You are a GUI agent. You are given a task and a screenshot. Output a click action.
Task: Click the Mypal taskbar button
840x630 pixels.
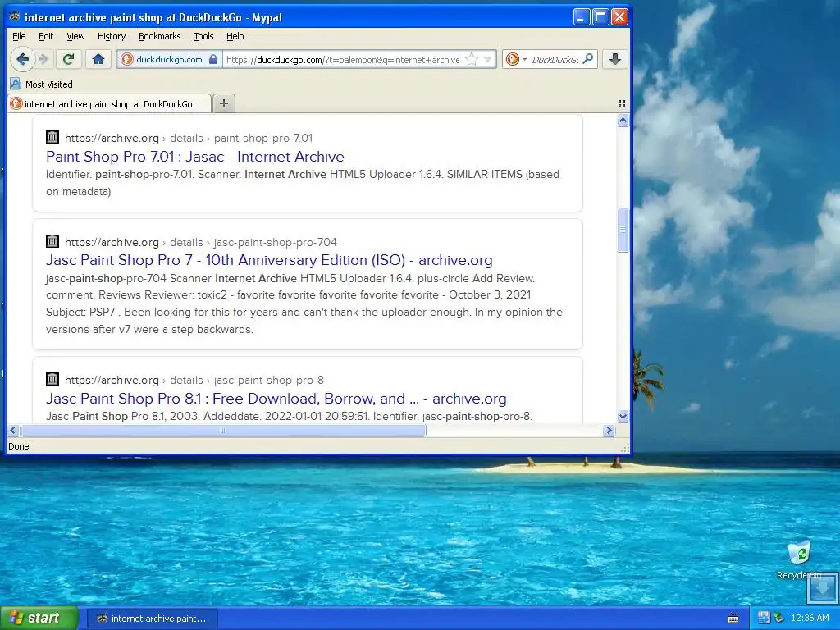(x=152, y=619)
